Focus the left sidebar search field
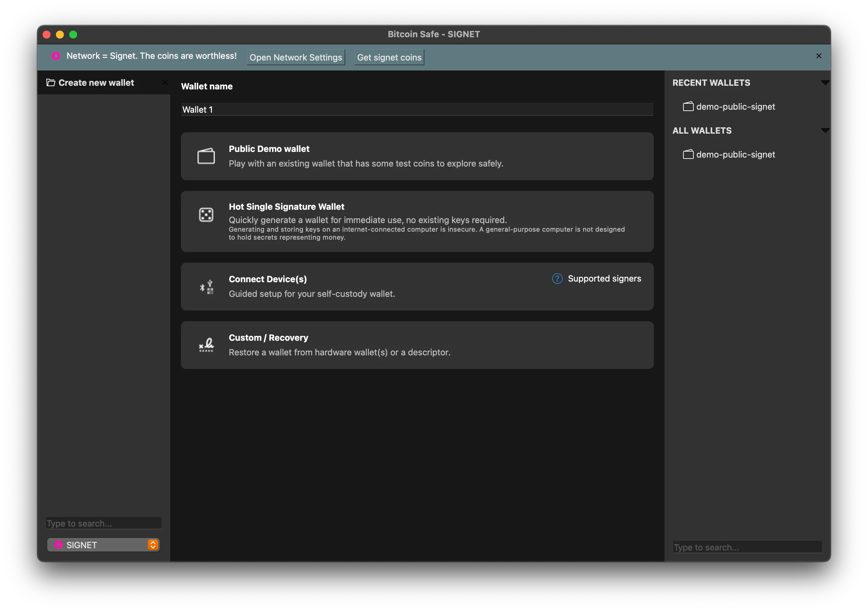Screen dimensions: 868x611 click(103, 523)
